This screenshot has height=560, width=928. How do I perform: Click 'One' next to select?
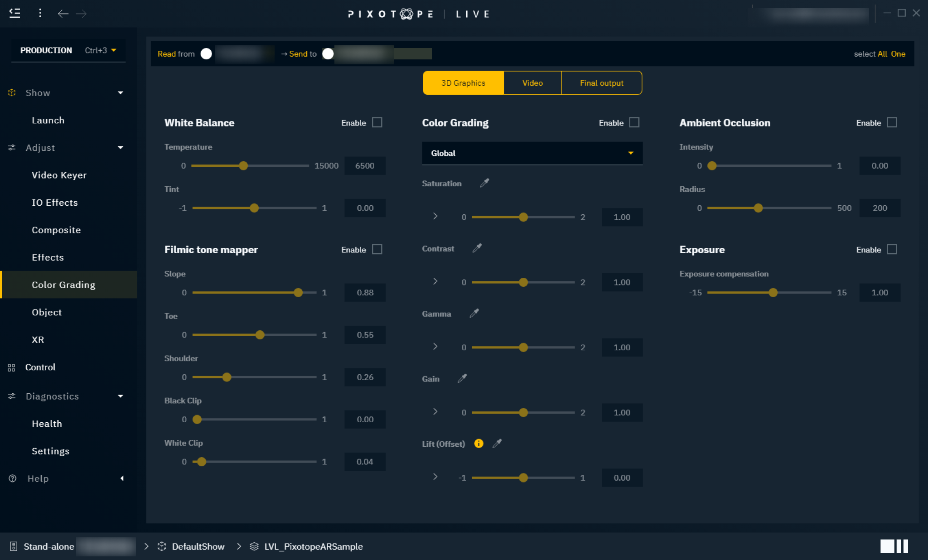pyautogui.click(x=898, y=54)
